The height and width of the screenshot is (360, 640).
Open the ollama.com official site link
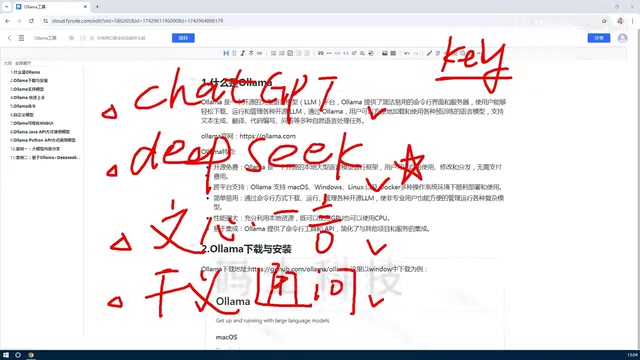click(268, 136)
